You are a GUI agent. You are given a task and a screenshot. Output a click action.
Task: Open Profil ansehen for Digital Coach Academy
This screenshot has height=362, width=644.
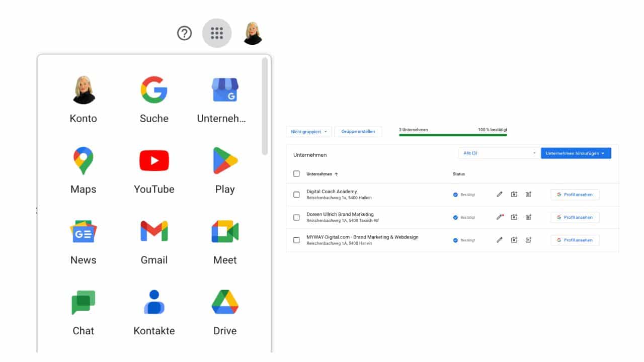575,195
